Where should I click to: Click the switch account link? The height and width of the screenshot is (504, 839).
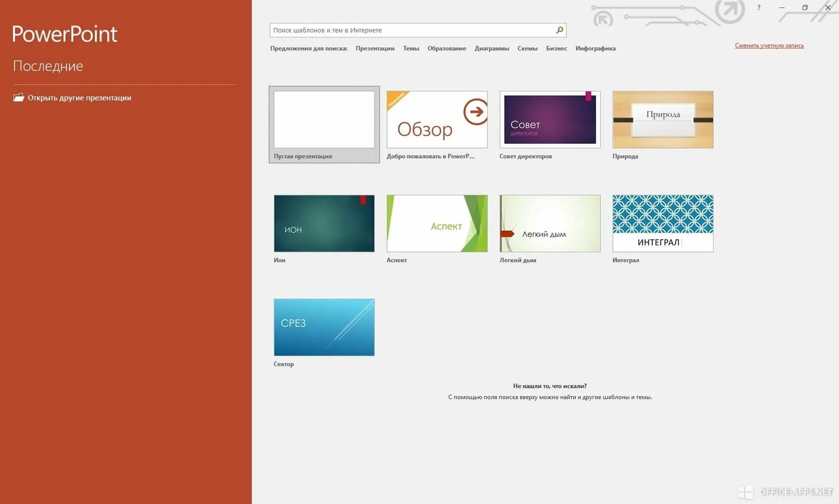click(769, 45)
